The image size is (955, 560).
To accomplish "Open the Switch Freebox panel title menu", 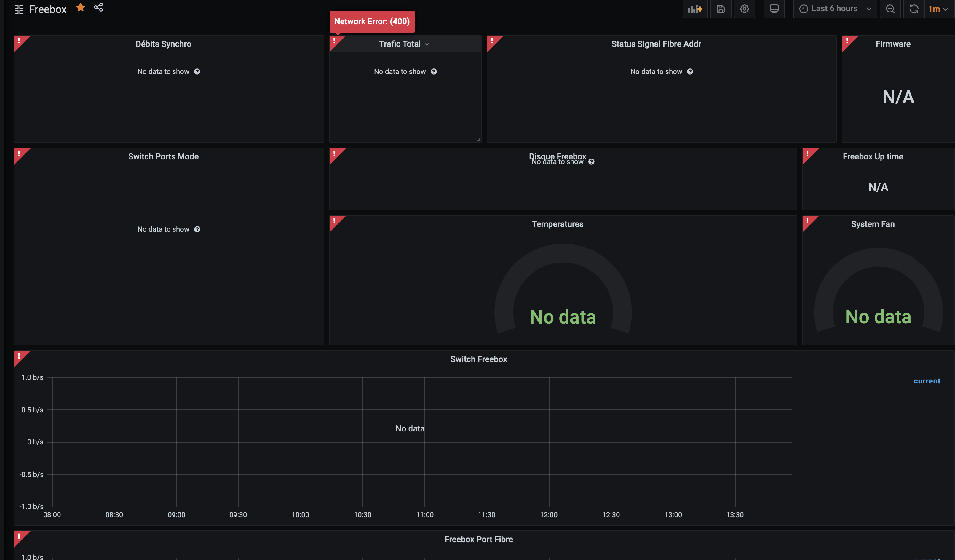I will click(478, 359).
